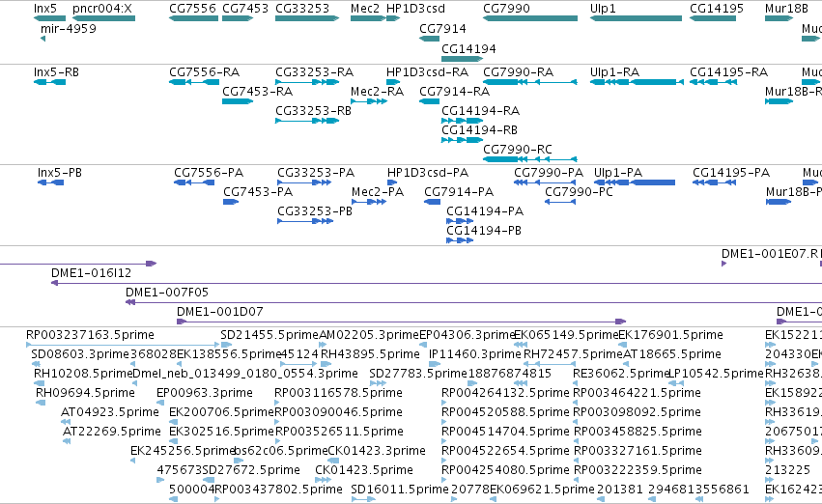Click the Mec2-RA transcript label
Viewport: 822px width, 504px height.
377,91
